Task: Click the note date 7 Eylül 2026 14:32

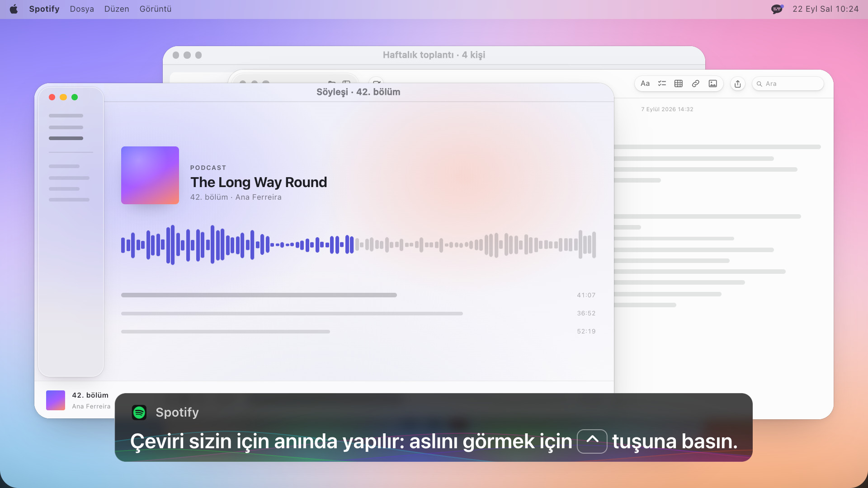Action: [667, 109]
